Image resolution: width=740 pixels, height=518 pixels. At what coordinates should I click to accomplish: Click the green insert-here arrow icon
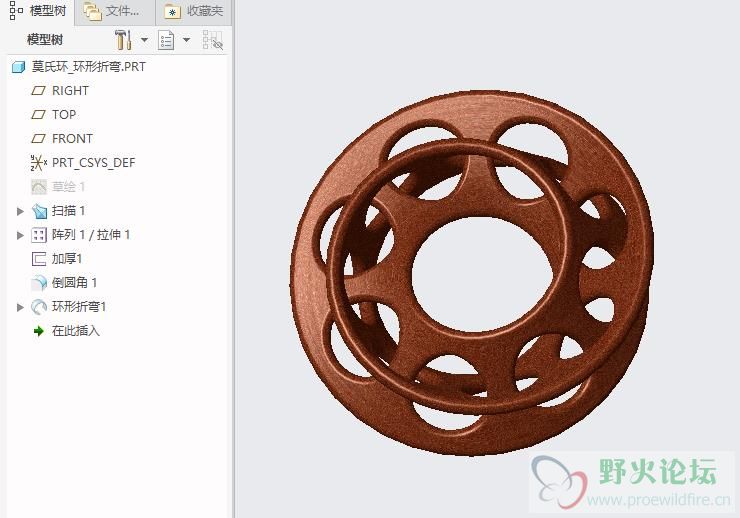39,331
